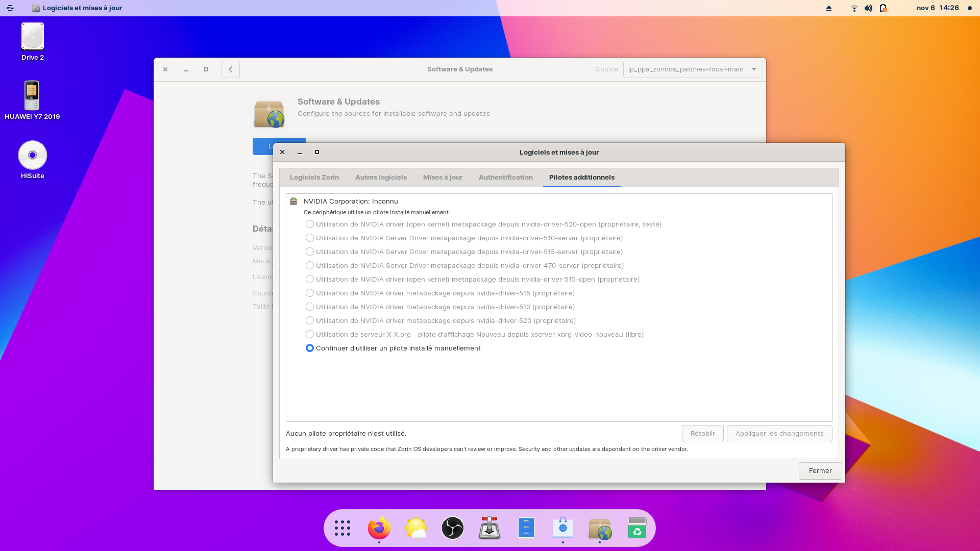Viewport: 980px width, 551px height.
Task: Select nvidia-driver-520-open tested driver option
Action: point(310,224)
